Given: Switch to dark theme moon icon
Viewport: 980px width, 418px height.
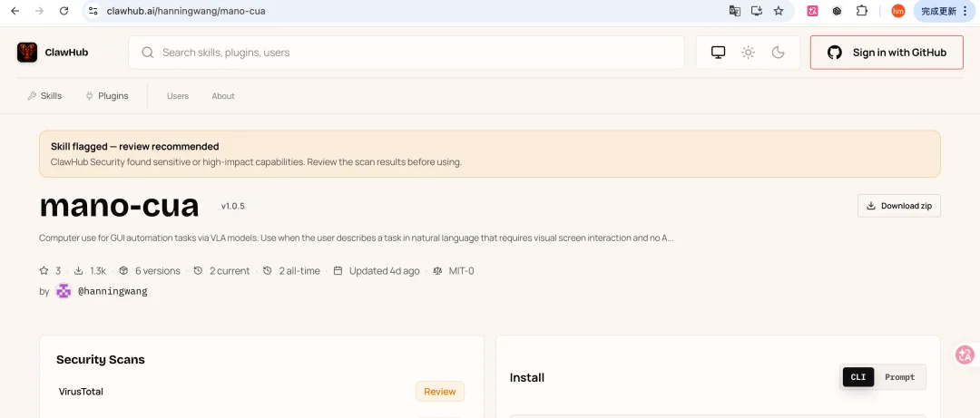Looking at the screenshot, I should point(779,53).
